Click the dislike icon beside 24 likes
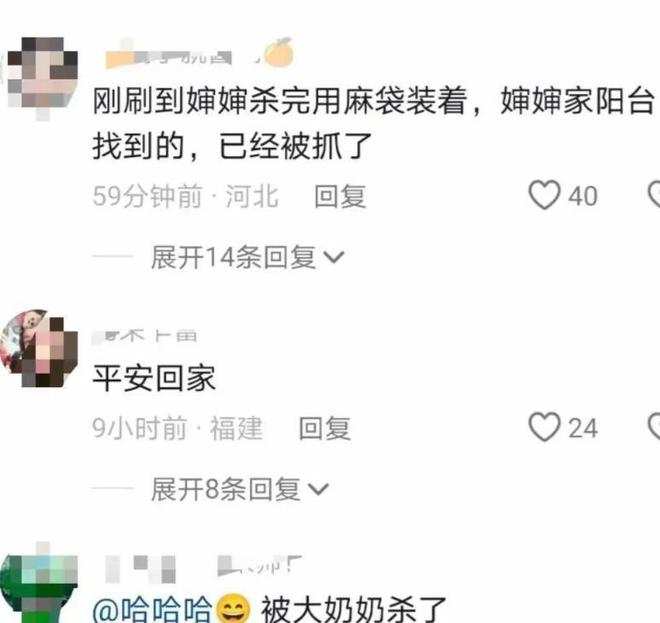The image size is (660, 623). pyautogui.click(x=654, y=427)
